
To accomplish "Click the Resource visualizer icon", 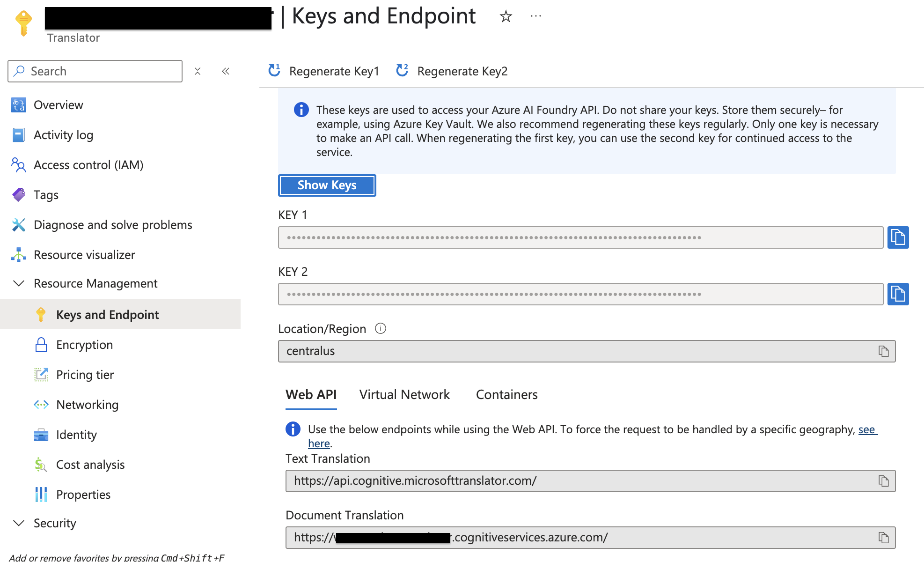I will coord(19,255).
